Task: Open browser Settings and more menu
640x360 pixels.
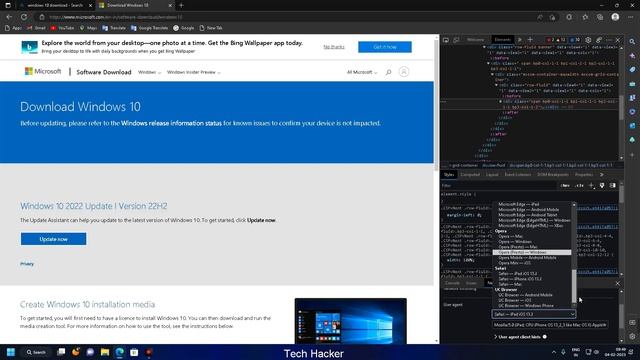Action: [x=631, y=17]
